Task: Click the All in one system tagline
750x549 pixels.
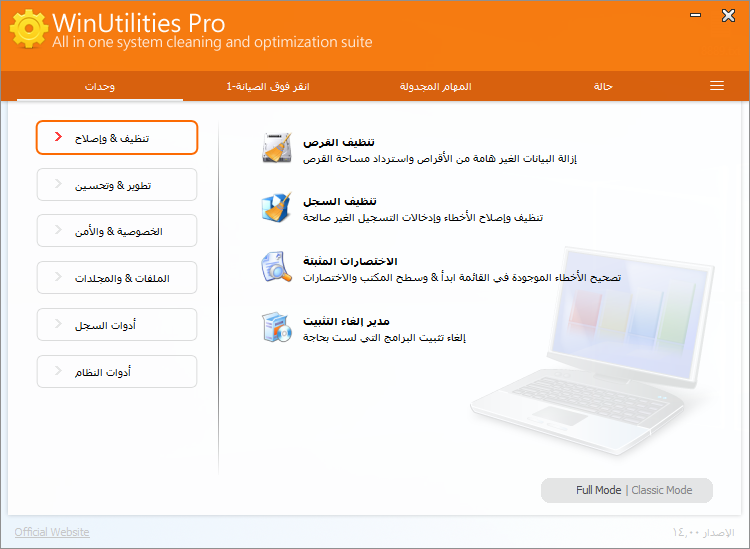Action: pos(212,42)
